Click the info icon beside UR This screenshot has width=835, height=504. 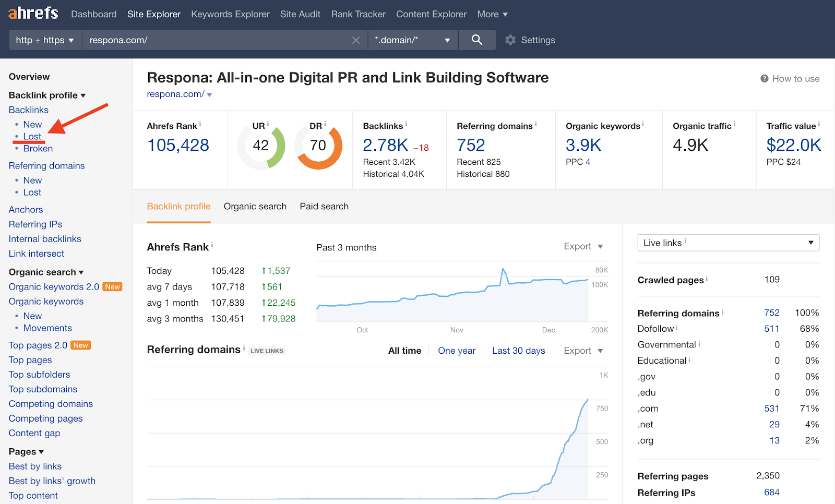click(268, 124)
